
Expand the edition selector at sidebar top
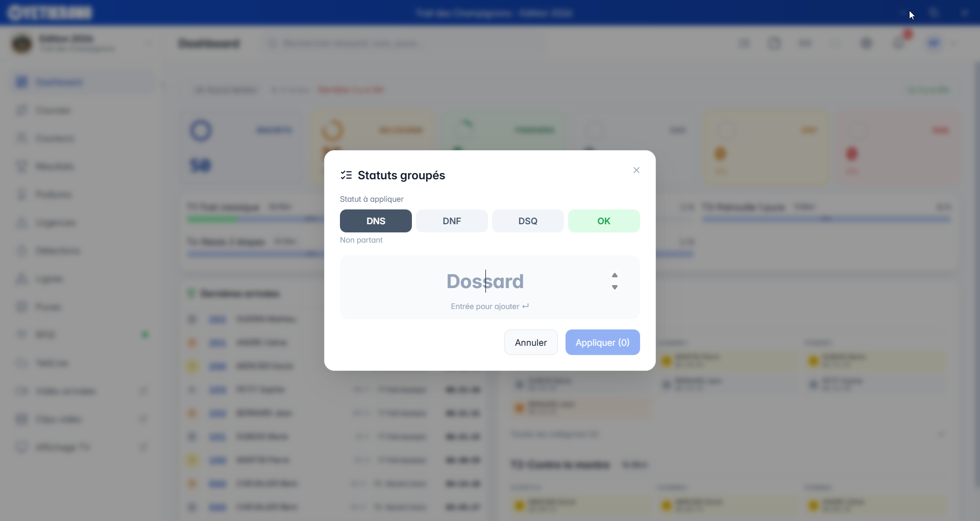tap(148, 43)
